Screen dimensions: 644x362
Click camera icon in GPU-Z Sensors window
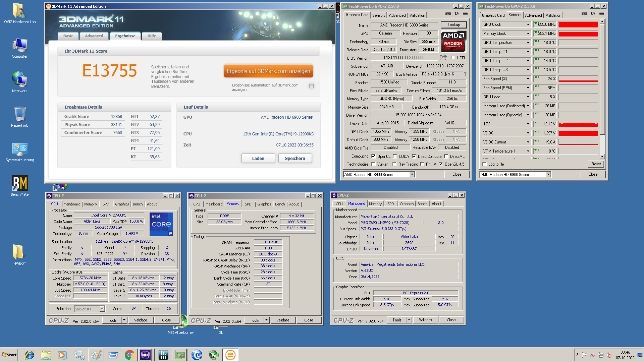pos(584,14)
